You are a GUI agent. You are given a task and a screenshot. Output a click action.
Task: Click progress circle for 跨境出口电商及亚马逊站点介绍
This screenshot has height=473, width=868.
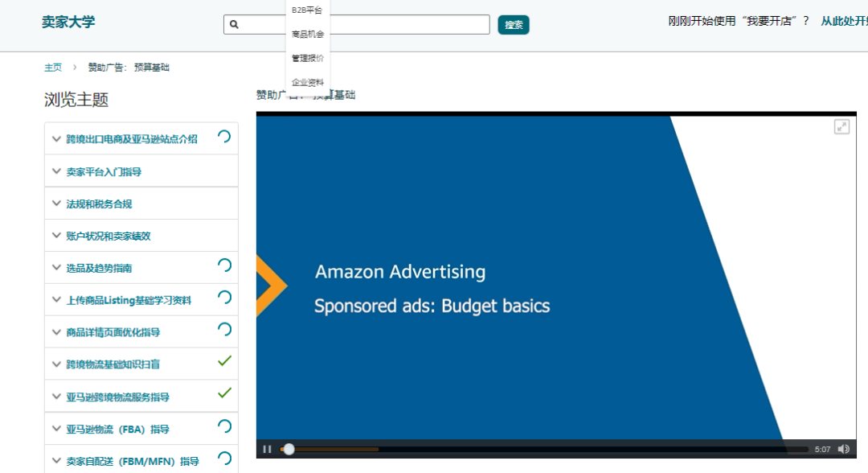[224, 137]
